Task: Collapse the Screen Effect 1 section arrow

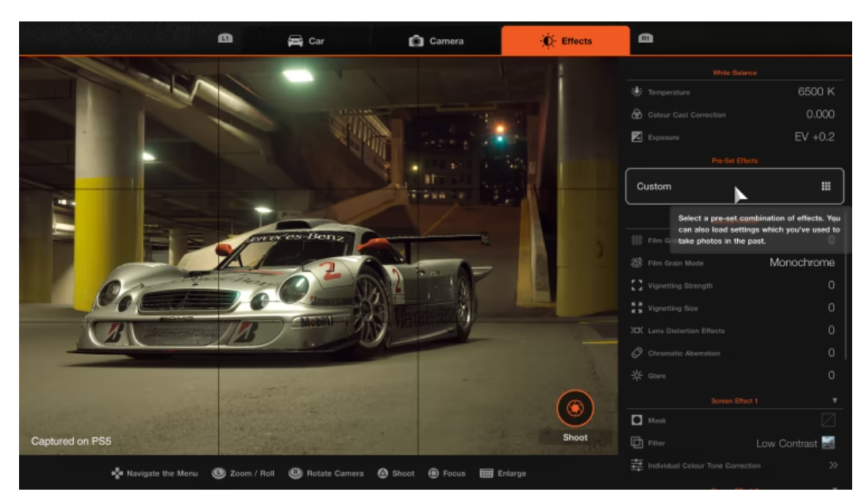Action: (834, 401)
